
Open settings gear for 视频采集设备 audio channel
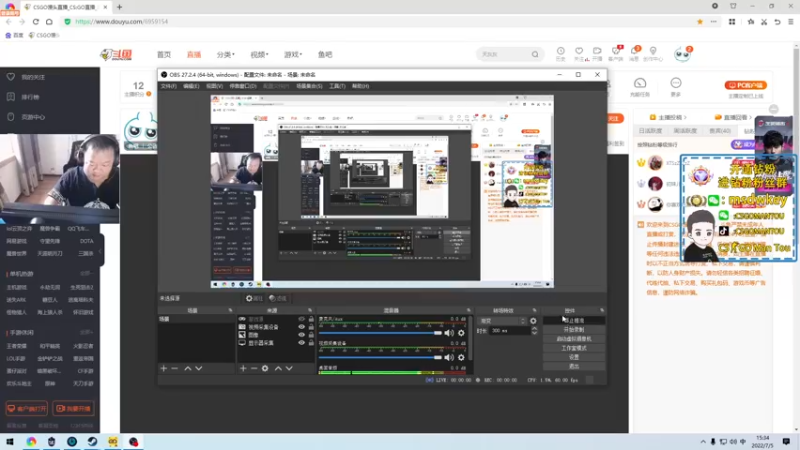[x=461, y=358]
